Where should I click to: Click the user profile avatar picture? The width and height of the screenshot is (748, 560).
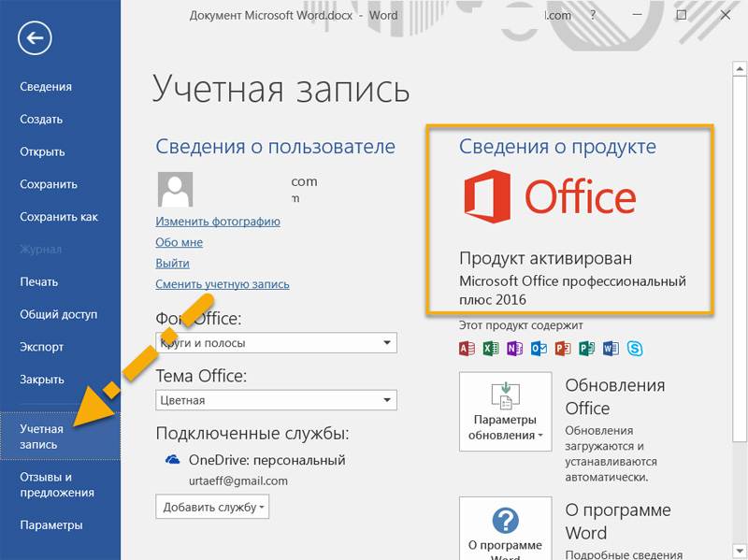click(x=175, y=190)
